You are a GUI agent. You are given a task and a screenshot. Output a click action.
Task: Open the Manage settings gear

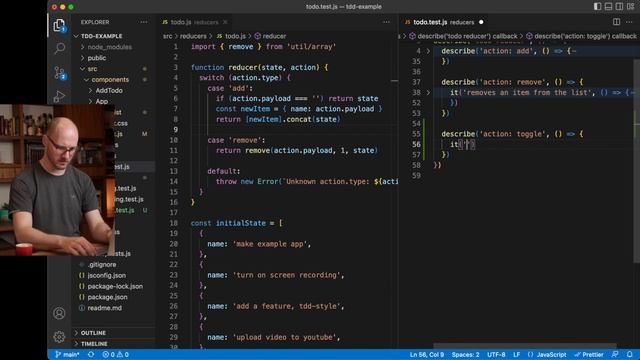coord(59,337)
